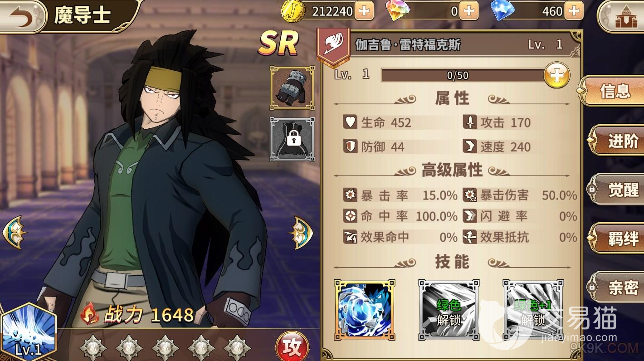Add rainbow gems via plus button
The height and width of the screenshot is (361, 644).
[469, 11]
